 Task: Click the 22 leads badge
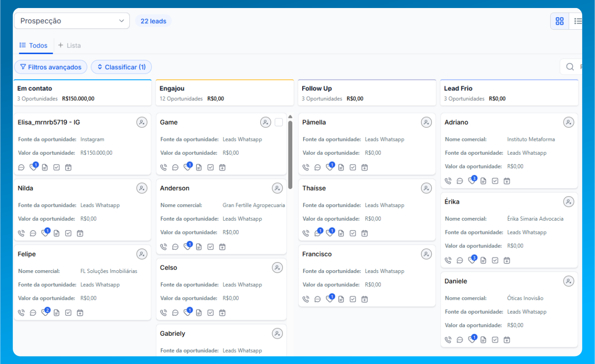click(x=153, y=21)
